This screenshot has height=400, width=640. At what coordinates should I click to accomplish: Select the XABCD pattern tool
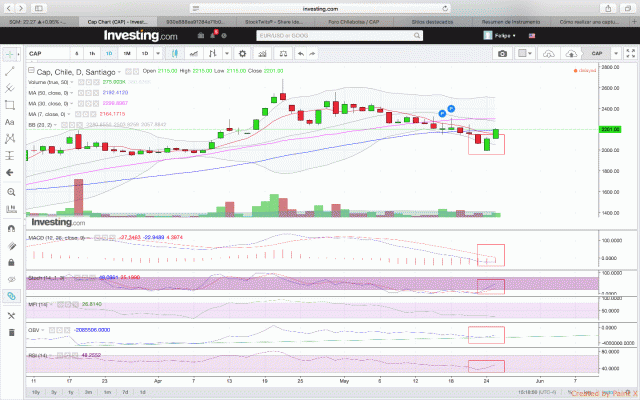(x=10, y=139)
